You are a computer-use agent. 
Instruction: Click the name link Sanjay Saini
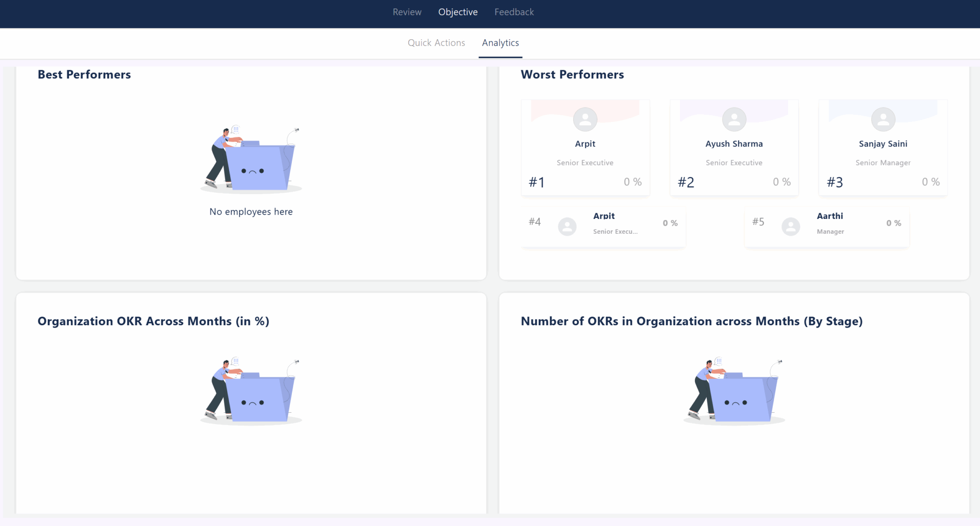coord(882,143)
